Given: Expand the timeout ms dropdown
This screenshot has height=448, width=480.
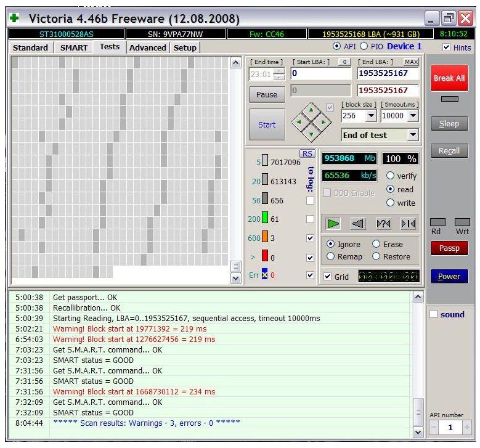Looking at the screenshot, I should click(412, 116).
